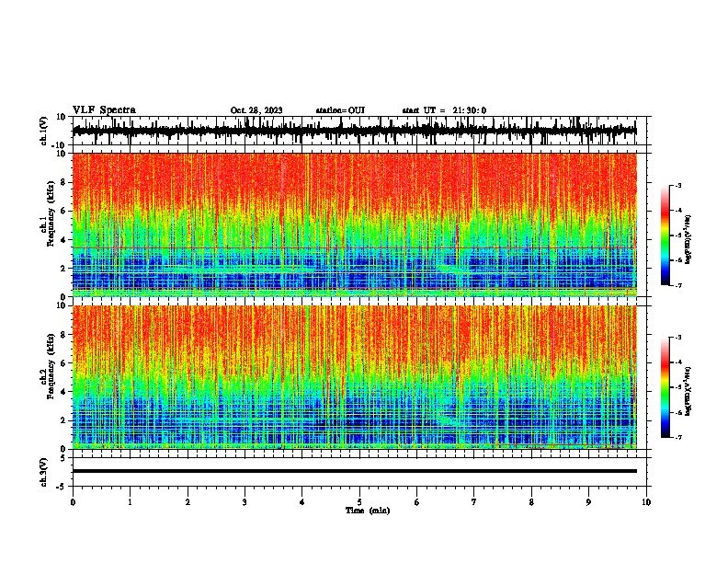Click the "-3" label on ch.2 color bar
The image size is (728, 563).
click(678, 338)
